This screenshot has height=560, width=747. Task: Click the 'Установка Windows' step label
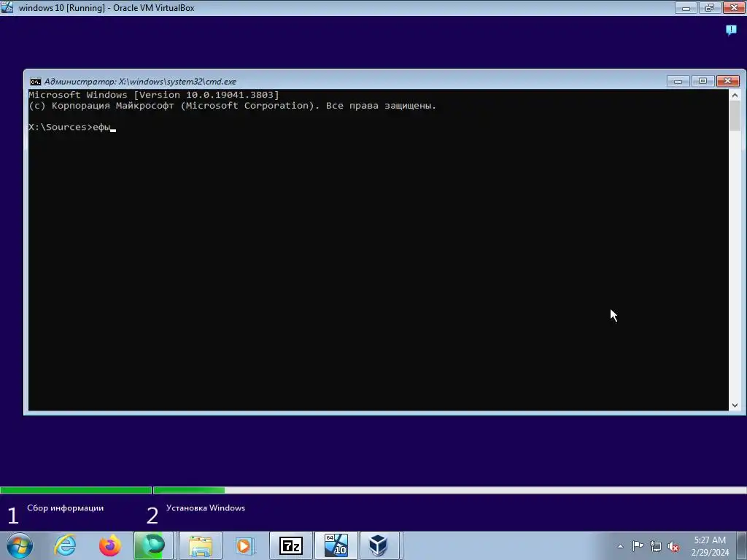206,508
